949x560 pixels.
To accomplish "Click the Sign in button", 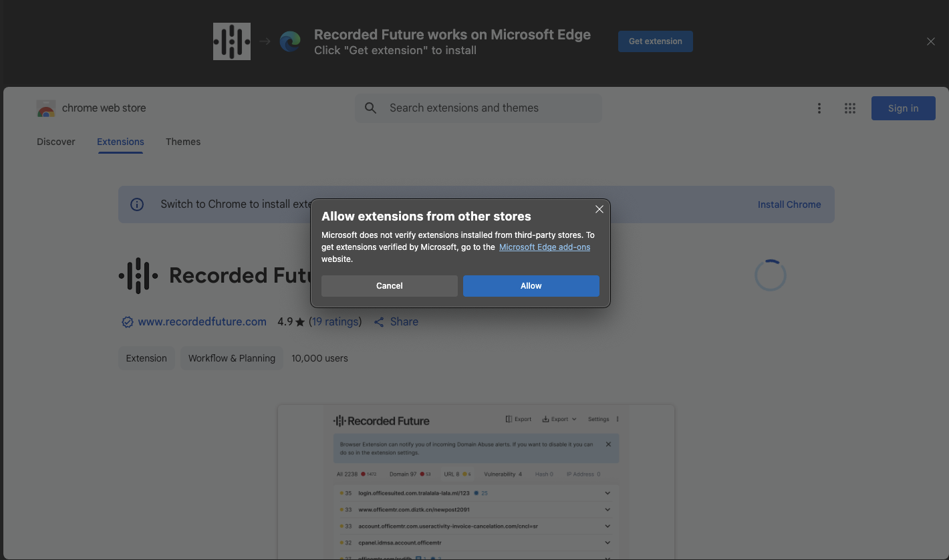I will pos(903,108).
